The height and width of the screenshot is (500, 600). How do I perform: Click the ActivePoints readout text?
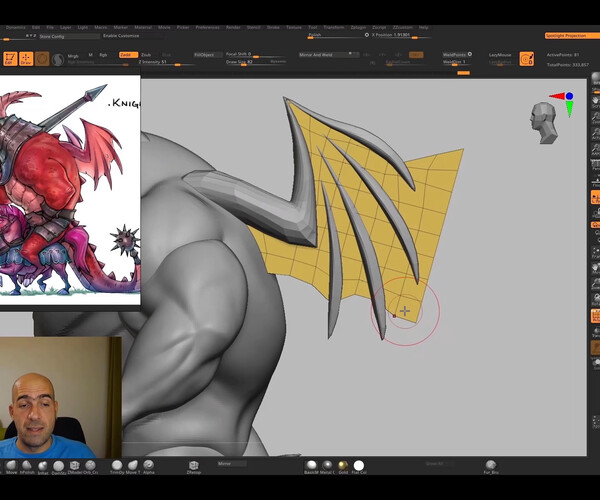click(562, 55)
